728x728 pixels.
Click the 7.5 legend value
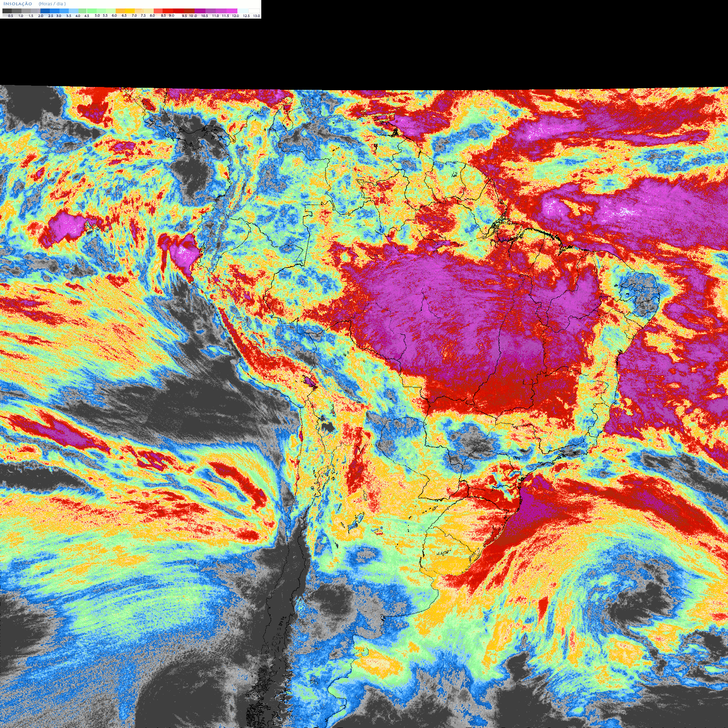point(143,15)
